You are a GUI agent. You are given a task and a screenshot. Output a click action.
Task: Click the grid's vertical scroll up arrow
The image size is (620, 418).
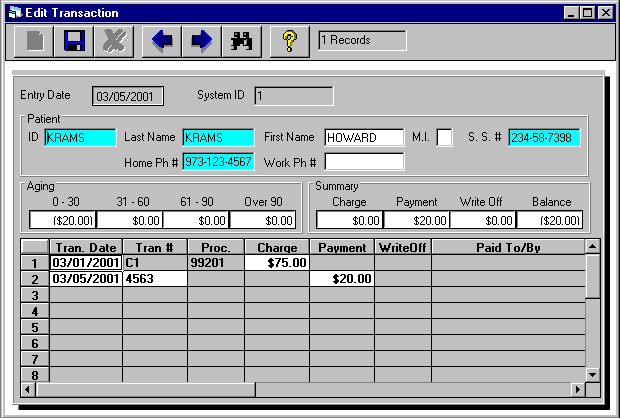tap(592, 247)
